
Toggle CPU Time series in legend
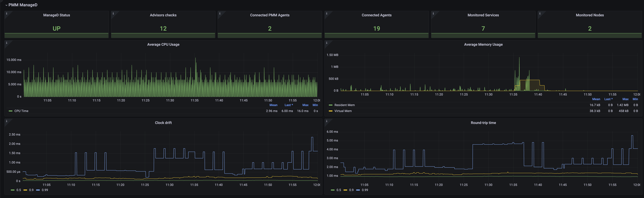pos(21,111)
